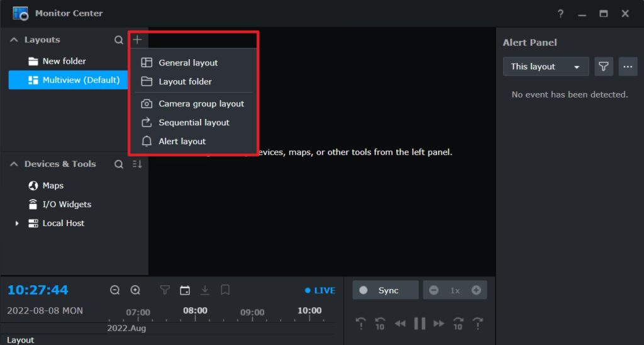Screen dimensions: 644x345
Task: Open the Alert Panel more options menu
Action: (x=627, y=67)
